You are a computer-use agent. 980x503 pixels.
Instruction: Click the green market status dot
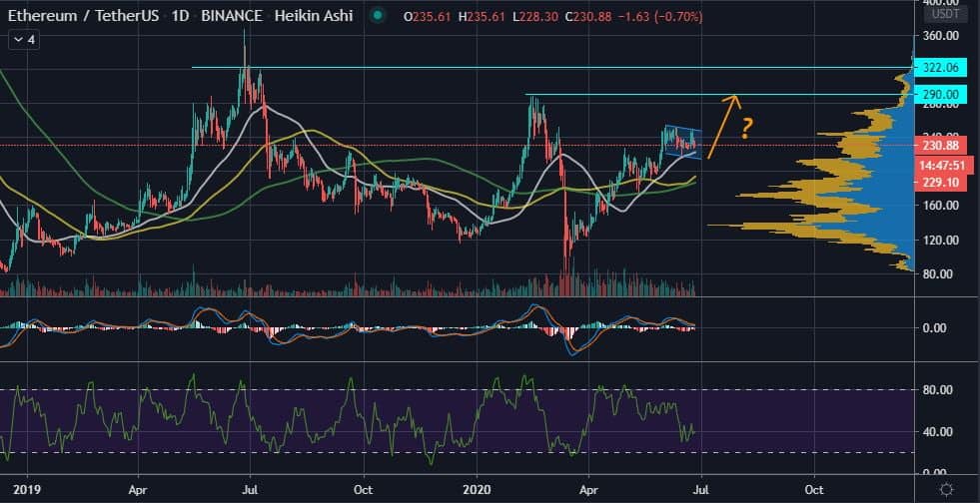[376, 16]
